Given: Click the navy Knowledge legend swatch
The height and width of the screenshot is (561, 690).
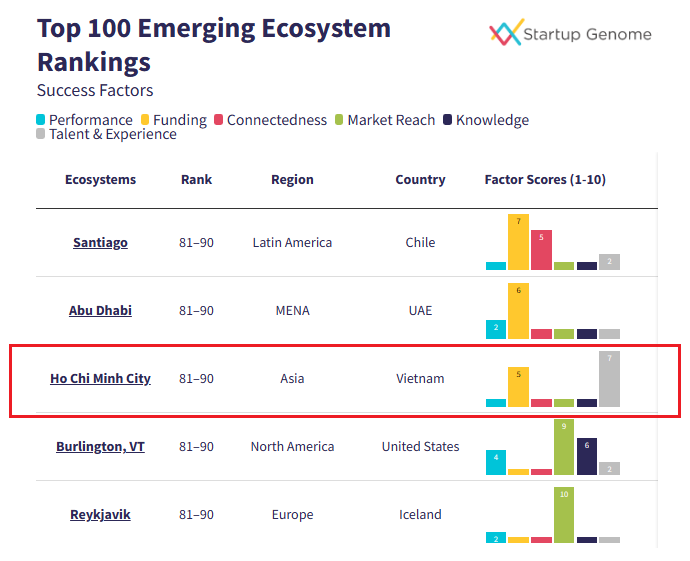Looking at the screenshot, I should tap(448, 120).
